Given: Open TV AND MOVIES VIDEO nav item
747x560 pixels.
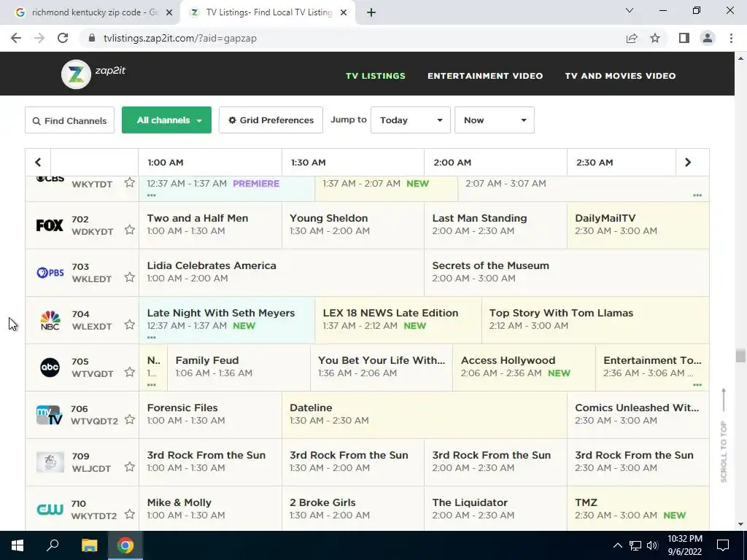Looking at the screenshot, I should coord(620,76).
